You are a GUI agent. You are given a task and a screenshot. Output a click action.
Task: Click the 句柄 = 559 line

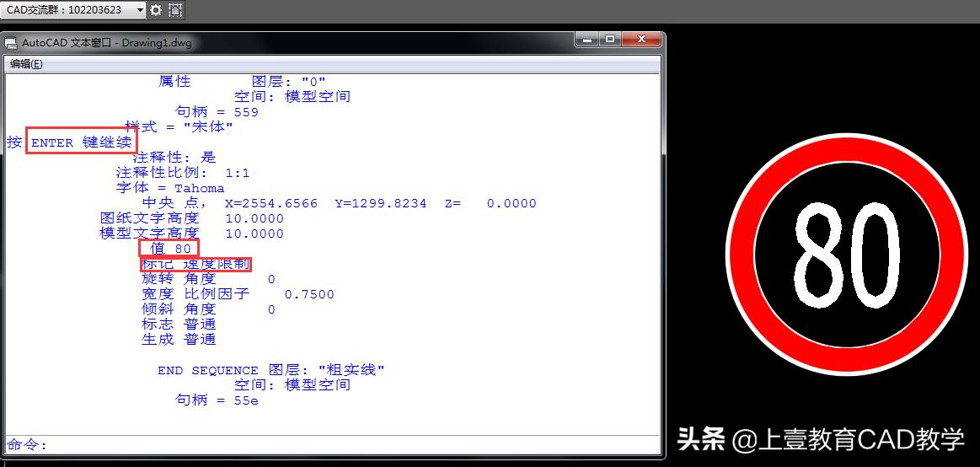click(217, 112)
